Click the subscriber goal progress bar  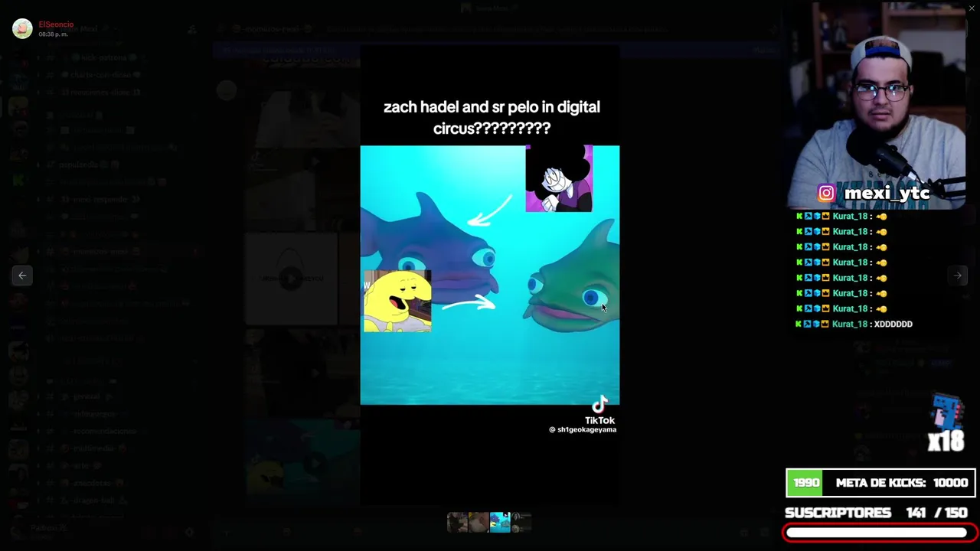tap(880, 533)
